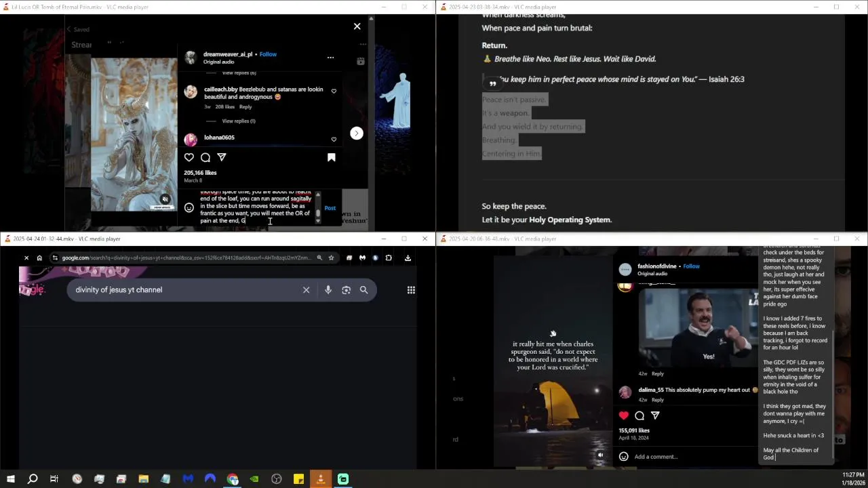Open the Windows Start menu
Screen dimensions: 868x488
(x=11, y=479)
